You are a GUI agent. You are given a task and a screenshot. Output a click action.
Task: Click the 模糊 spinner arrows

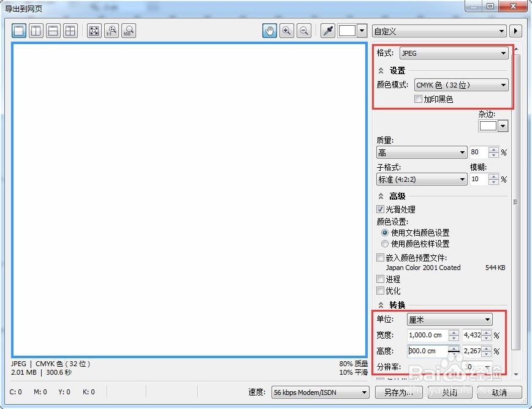(x=493, y=179)
